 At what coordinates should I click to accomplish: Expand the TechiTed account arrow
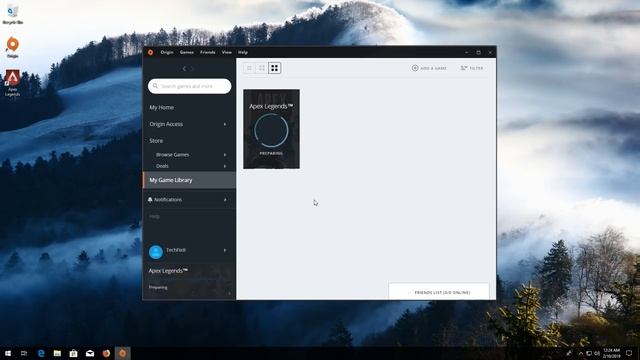(x=225, y=250)
